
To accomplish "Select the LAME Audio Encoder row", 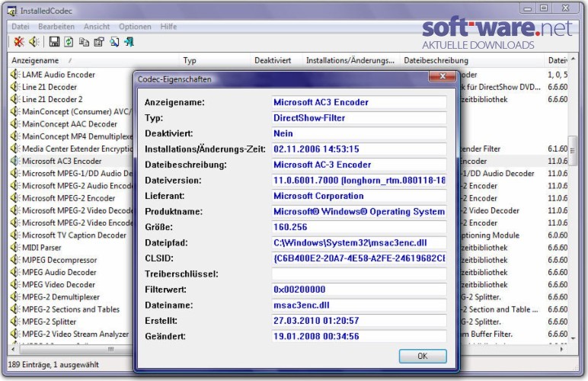I will tap(59, 74).
